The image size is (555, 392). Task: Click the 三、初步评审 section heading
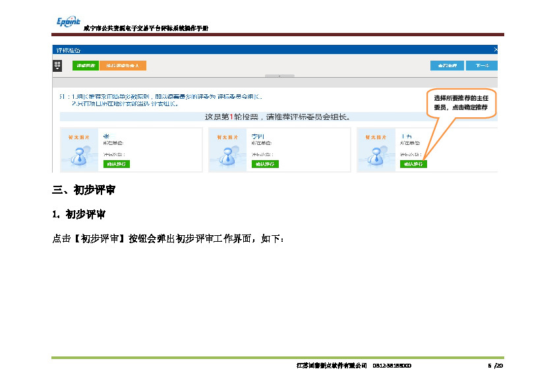[x=84, y=190]
